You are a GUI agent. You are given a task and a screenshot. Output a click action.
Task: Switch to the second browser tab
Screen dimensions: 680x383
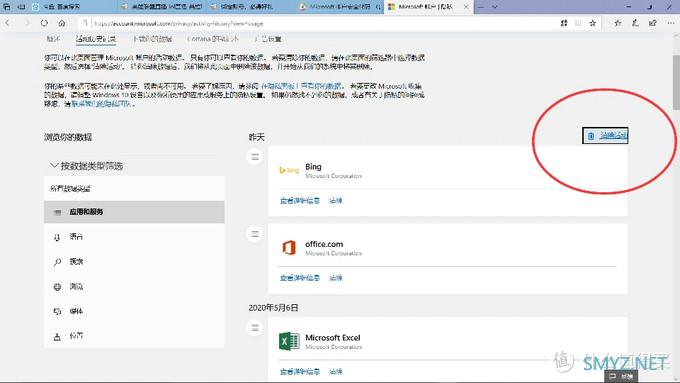pyautogui.click(x=163, y=7)
